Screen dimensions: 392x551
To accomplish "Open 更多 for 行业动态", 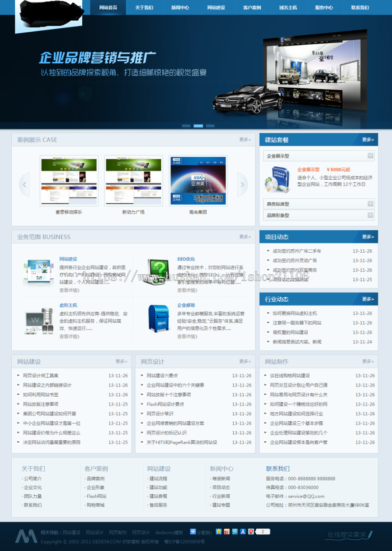I will (368, 299).
